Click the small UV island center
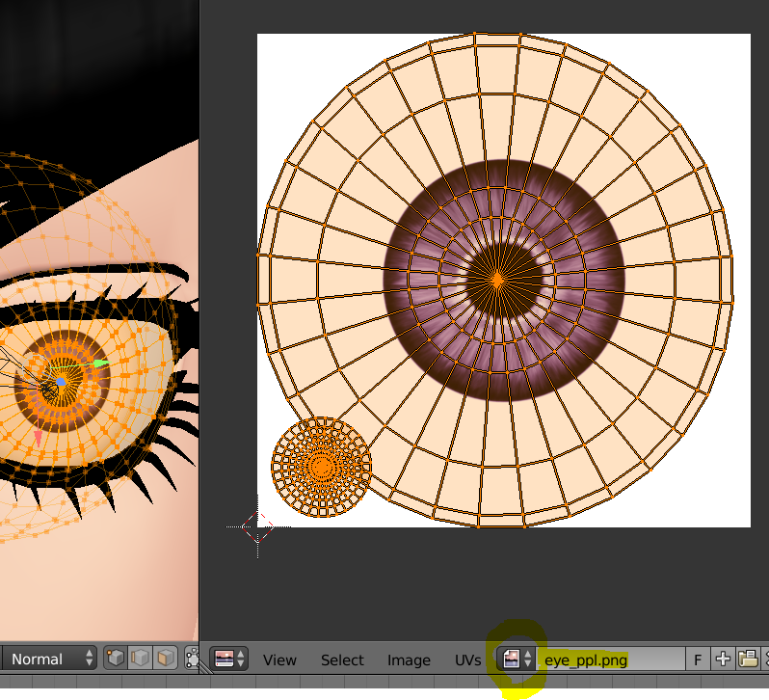 (x=322, y=467)
